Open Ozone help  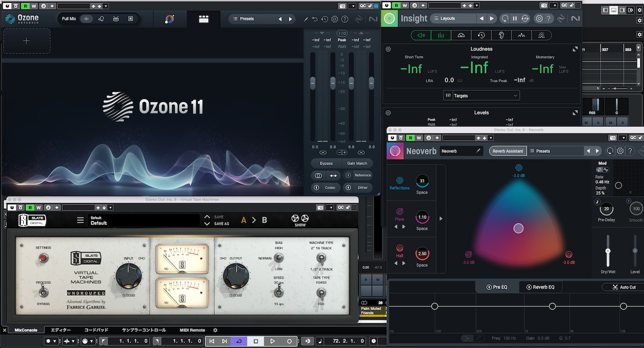(x=345, y=19)
